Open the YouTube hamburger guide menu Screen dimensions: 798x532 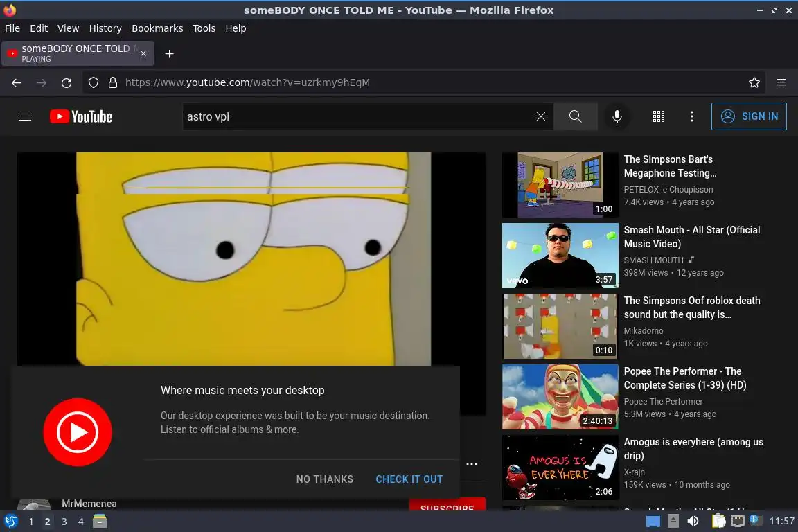pos(25,116)
